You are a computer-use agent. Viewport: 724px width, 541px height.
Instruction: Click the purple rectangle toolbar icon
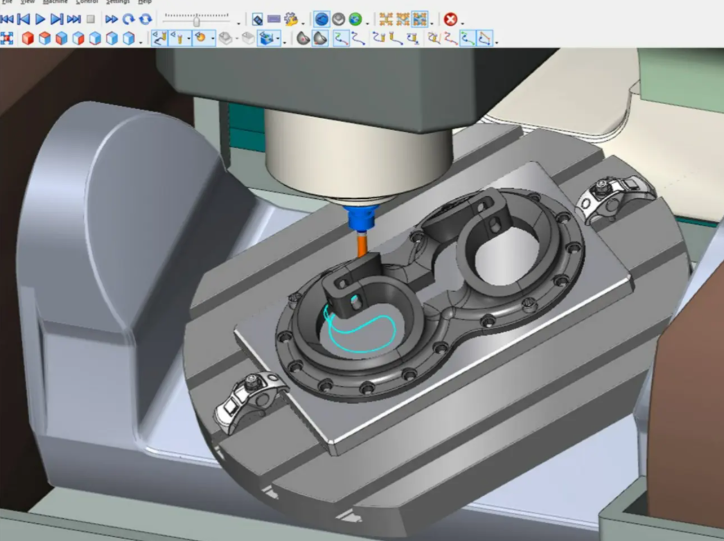click(x=274, y=19)
